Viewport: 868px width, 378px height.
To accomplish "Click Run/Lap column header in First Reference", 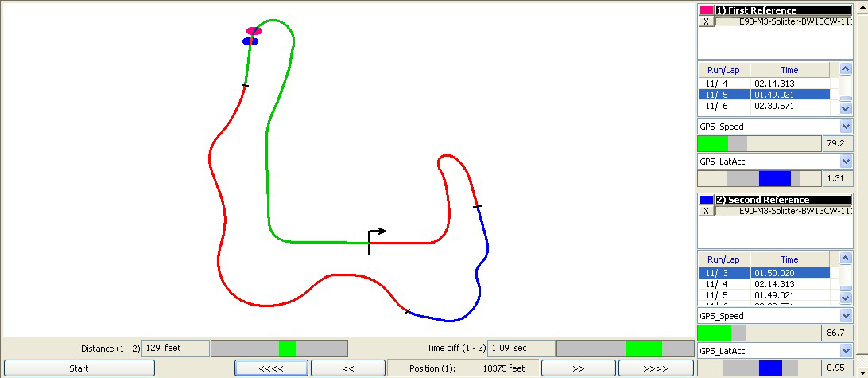I will tap(723, 70).
